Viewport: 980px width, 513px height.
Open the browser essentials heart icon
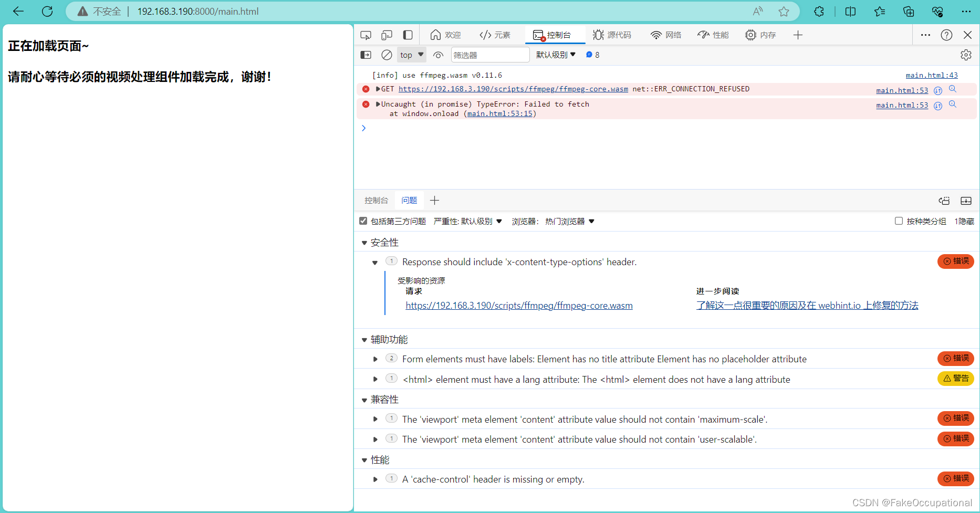[937, 11]
